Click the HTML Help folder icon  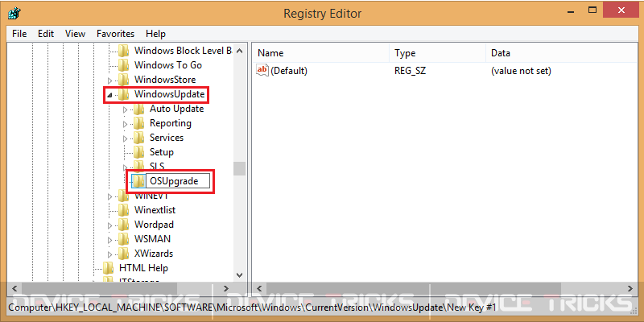109,268
